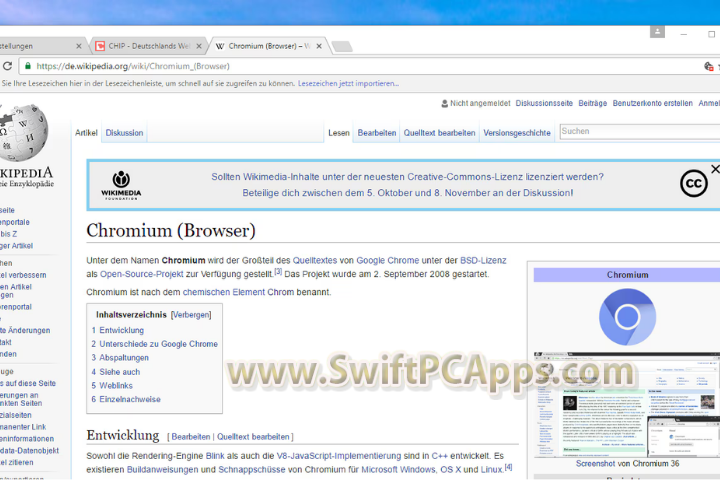
Task: Click the browser reload icon
Action: click(x=7, y=66)
